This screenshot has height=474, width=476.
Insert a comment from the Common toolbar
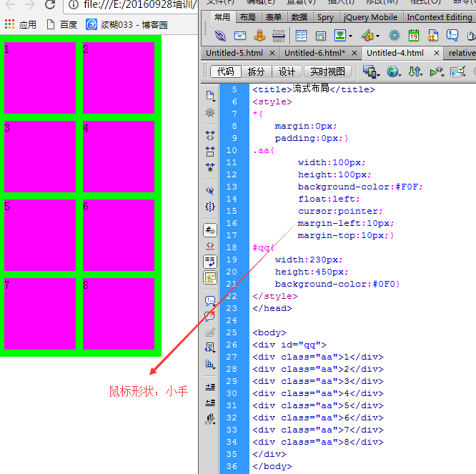tap(452, 35)
